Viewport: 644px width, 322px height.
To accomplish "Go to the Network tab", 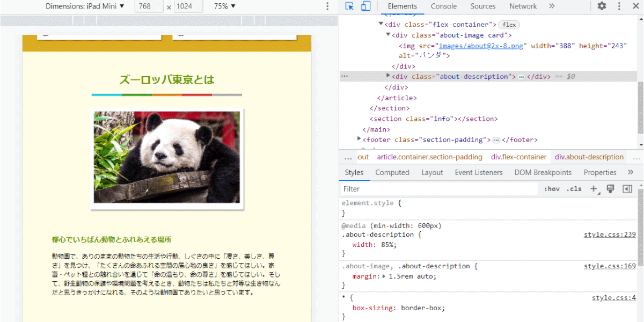I will 523,6.
